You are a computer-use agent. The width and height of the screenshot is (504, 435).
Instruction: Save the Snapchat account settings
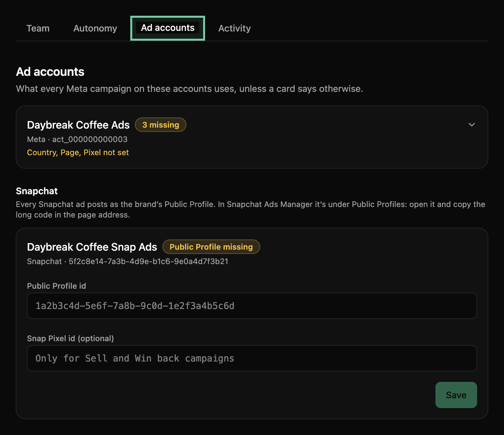coord(456,395)
